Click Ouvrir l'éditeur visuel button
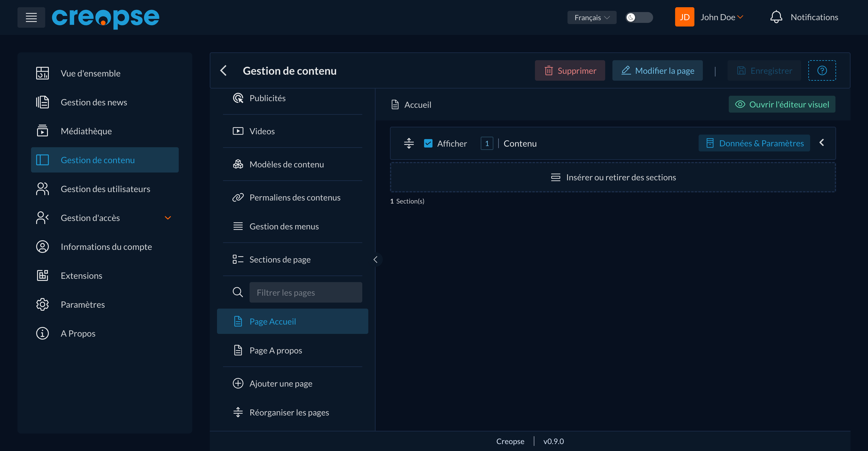The height and width of the screenshot is (451, 868). [782, 104]
